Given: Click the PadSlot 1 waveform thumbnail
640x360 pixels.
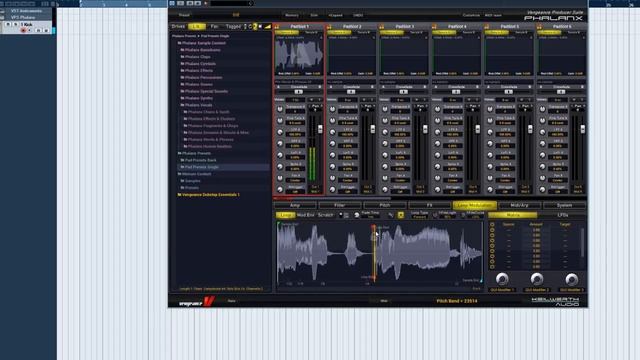Looking at the screenshot, I should pos(299,56).
